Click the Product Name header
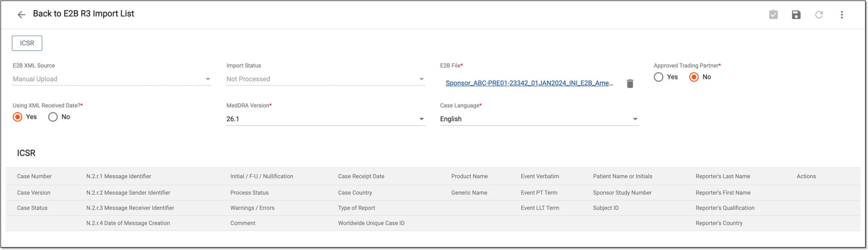Viewport: 868px width, 250px height. tap(469, 176)
